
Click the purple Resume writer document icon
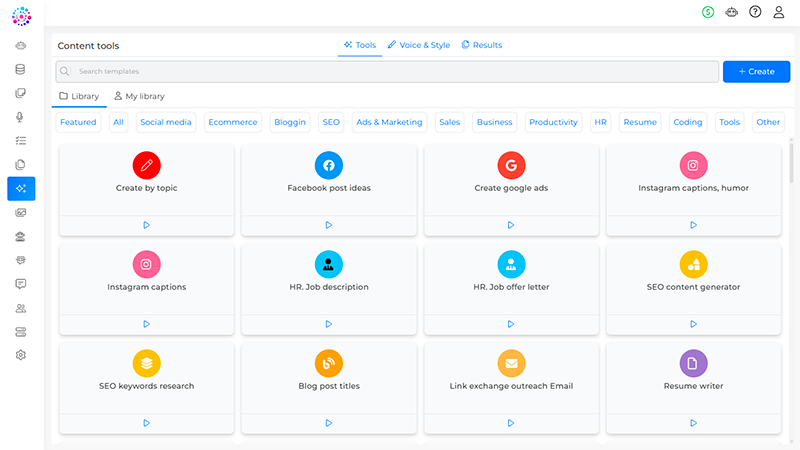click(693, 363)
